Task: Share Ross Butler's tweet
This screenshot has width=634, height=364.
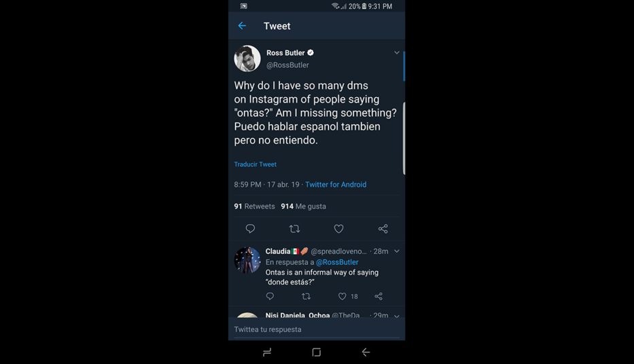Action: [x=383, y=229]
